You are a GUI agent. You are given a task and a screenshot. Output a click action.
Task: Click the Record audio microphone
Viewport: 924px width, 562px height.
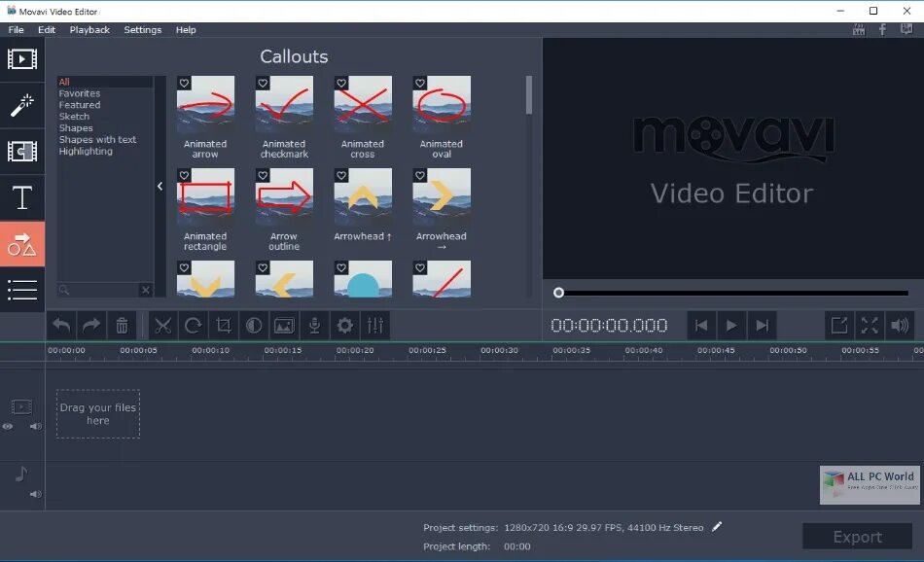click(315, 325)
